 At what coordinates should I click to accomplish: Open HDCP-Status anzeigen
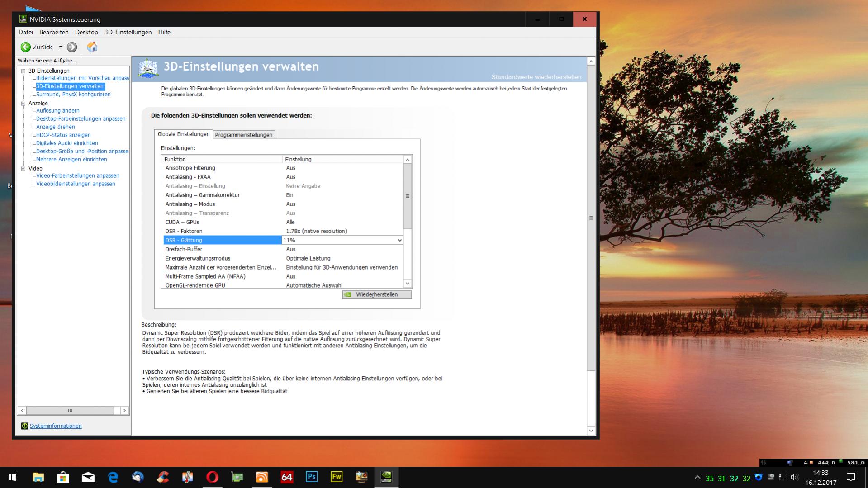[x=63, y=135]
